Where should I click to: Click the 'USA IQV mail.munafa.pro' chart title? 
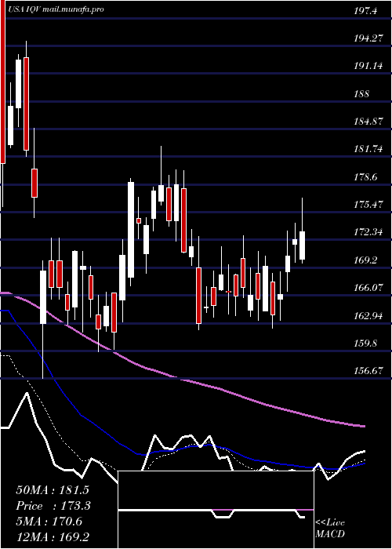[56, 9]
